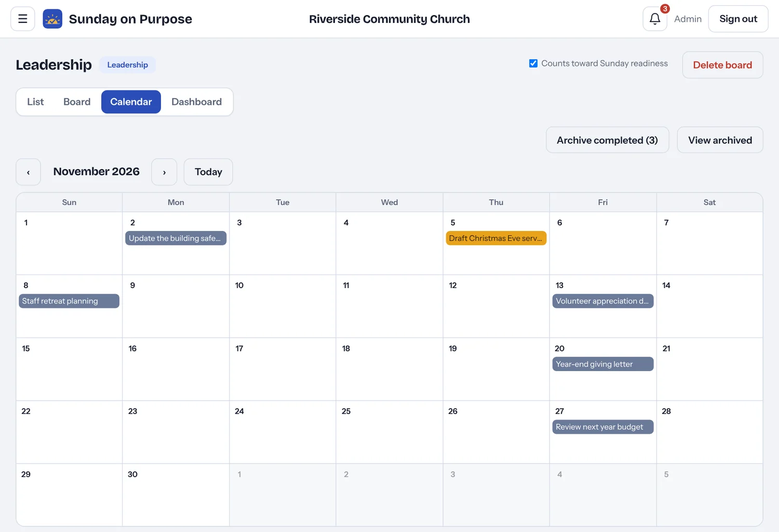Click the November 2026 month heading

point(97,171)
